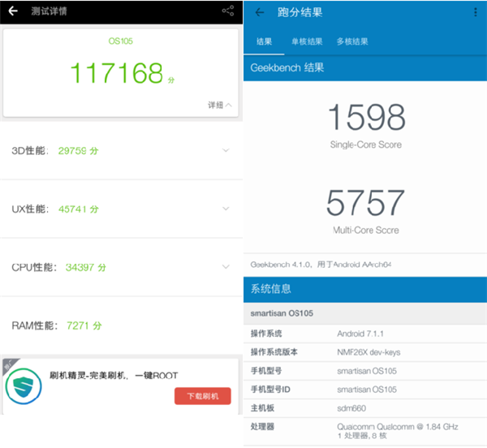487x448 pixels.
Task: Tap the 处理器 label
Action: 262,427
